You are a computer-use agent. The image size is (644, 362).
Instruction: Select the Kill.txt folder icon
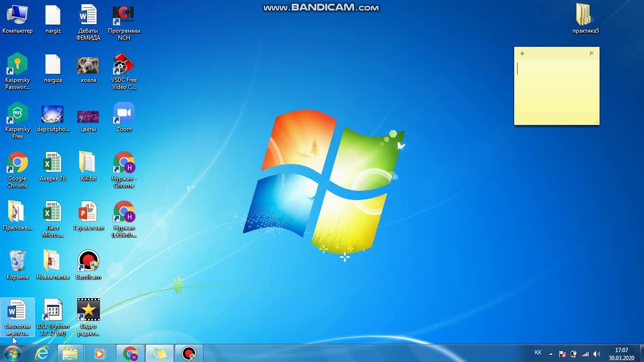pyautogui.click(x=89, y=167)
